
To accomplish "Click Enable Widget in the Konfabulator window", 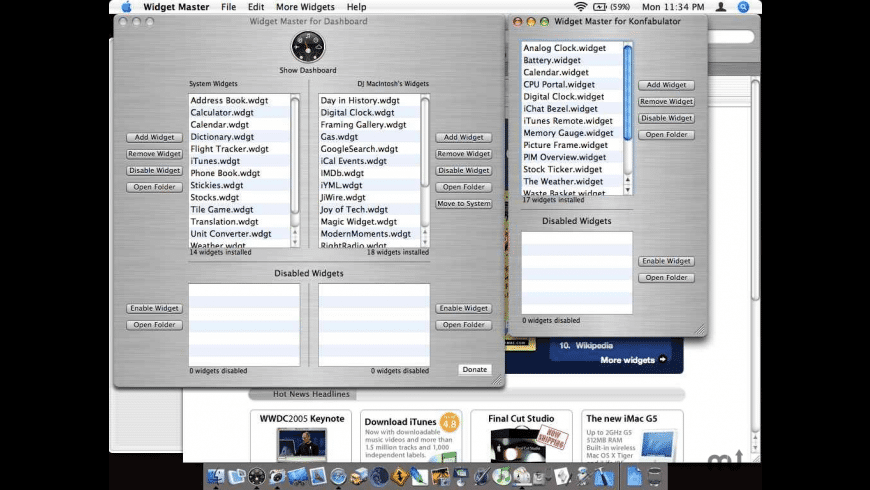I will [x=666, y=261].
